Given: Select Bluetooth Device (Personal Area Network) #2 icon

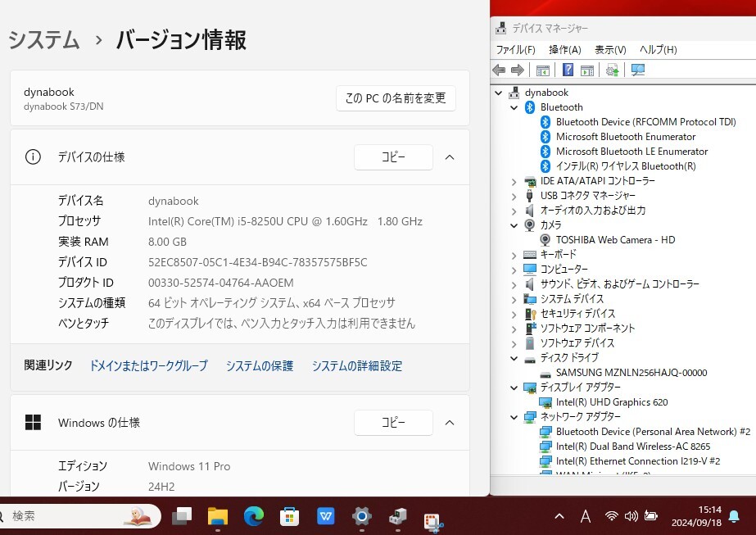Looking at the screenshot, I should point(545,432).
